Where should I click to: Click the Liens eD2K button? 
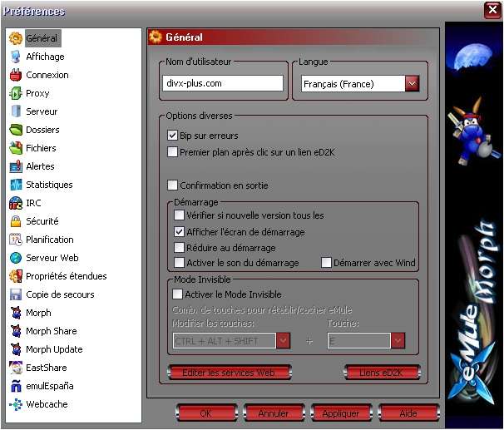pyautogui.click(x=382, y=373)
